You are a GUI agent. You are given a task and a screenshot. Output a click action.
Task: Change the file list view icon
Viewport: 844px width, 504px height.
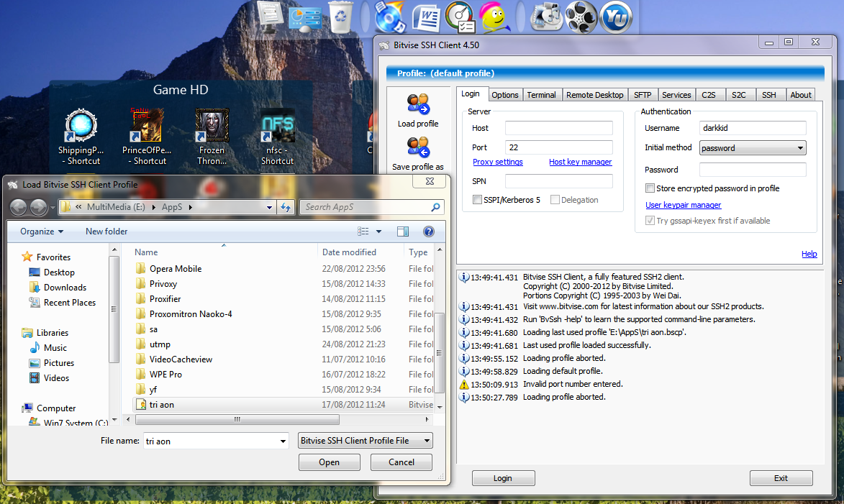(x=363, y=232)
